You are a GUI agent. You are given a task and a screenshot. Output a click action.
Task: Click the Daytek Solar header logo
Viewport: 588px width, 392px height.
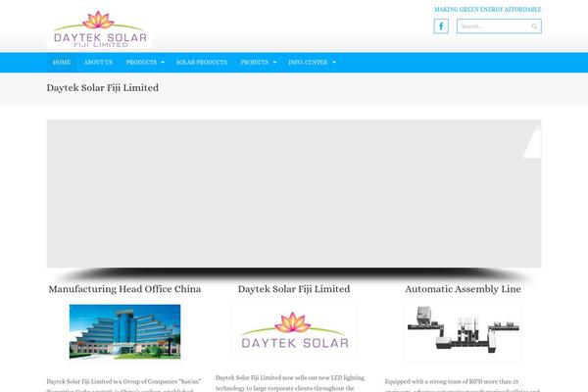click(100, 28)
